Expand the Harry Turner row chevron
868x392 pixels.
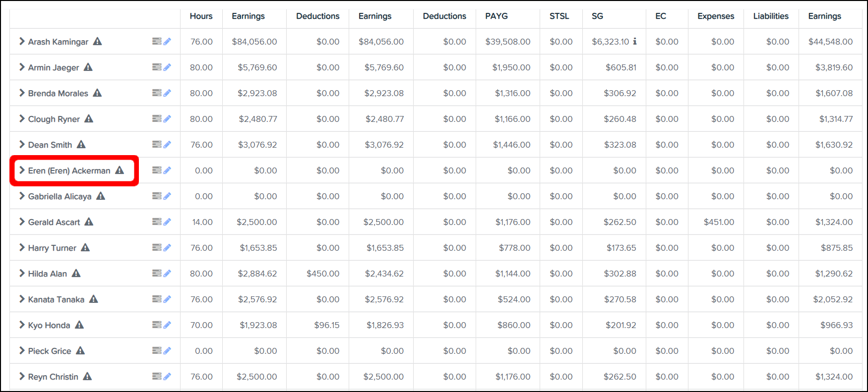[22, 248]
